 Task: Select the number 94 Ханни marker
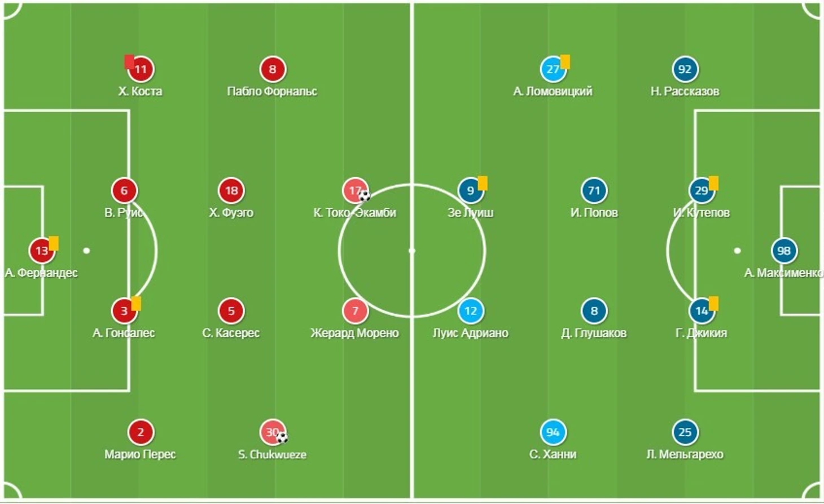click(x=553, y=432)
